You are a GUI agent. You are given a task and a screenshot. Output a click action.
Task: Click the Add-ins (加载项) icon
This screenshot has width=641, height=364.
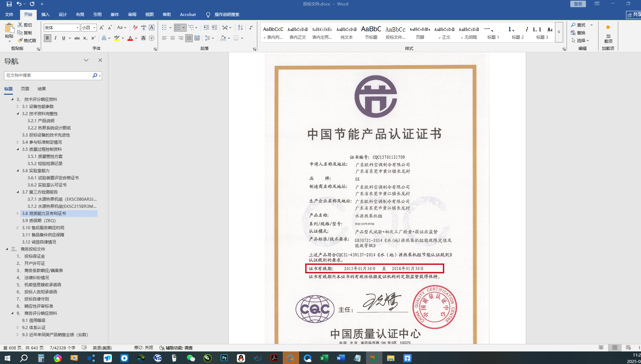608,34
